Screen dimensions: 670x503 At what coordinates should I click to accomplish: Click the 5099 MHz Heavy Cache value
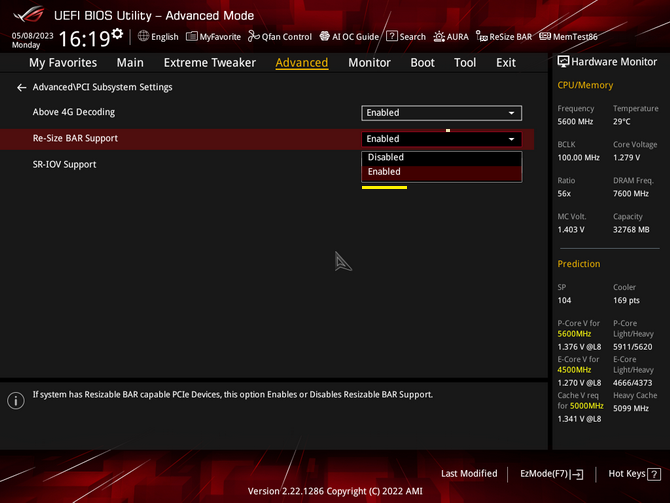click(631, 409)
